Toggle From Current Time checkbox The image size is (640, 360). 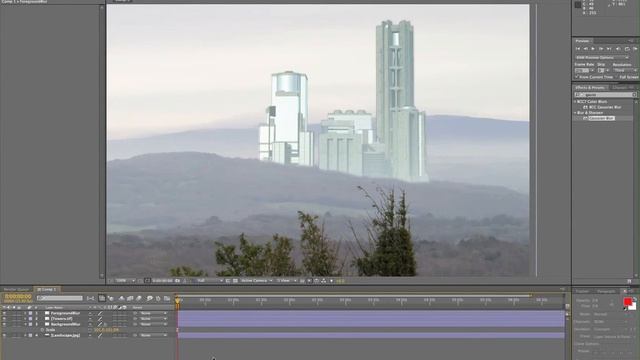[577, 77]
